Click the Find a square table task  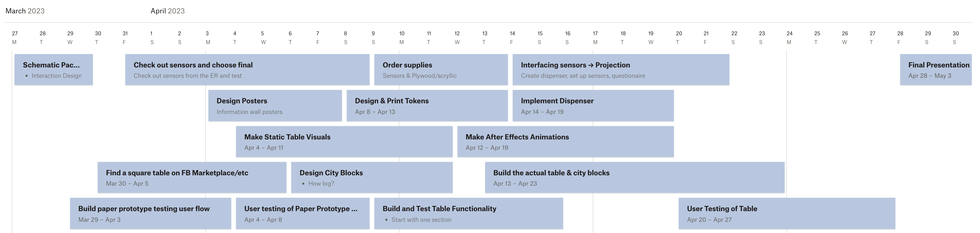pos(192,177)
